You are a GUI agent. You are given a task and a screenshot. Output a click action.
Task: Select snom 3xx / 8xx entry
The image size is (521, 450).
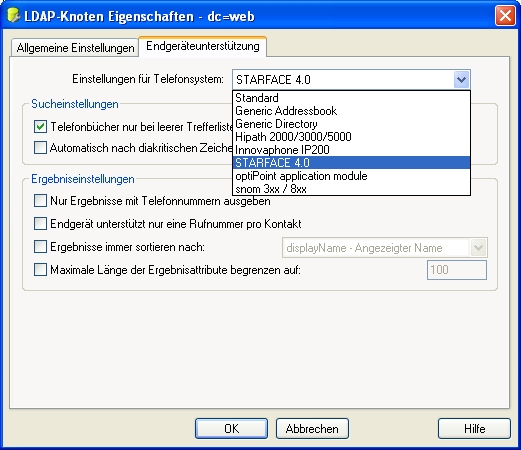click(351, 189)
